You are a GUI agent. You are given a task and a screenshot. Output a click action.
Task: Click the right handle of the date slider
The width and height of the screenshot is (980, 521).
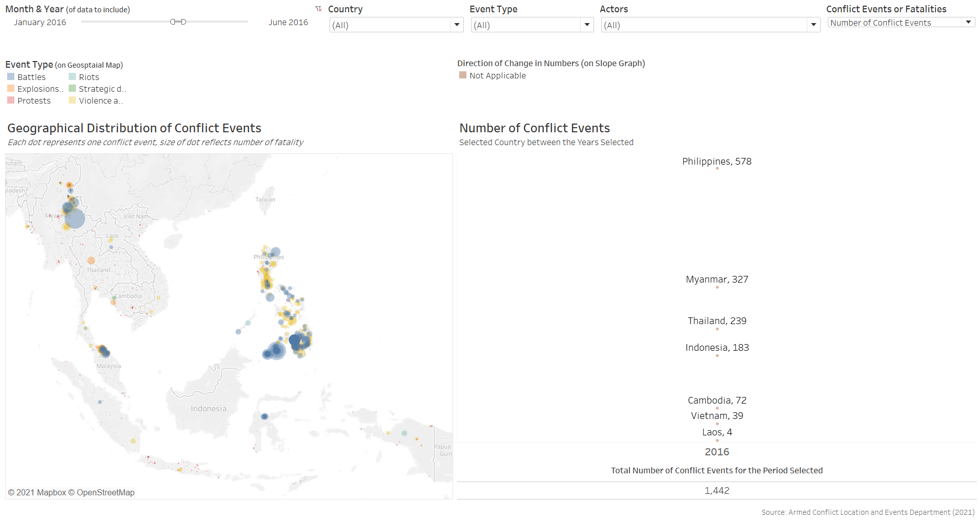(x=183, y=22)
